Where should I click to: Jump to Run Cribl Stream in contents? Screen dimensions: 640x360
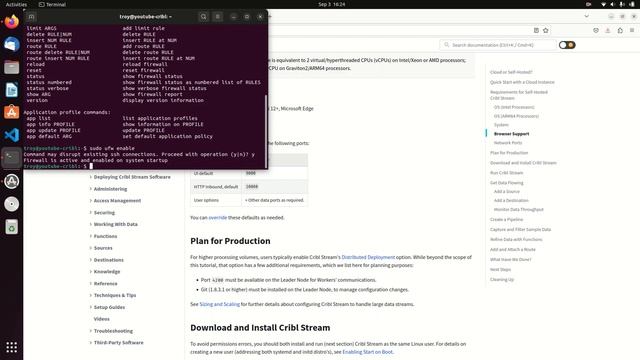[507, 173]
